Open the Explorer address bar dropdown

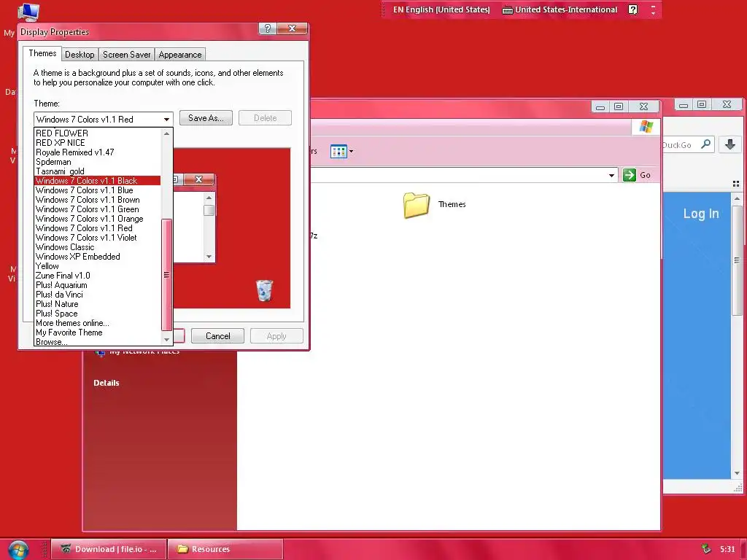point(612,175)
